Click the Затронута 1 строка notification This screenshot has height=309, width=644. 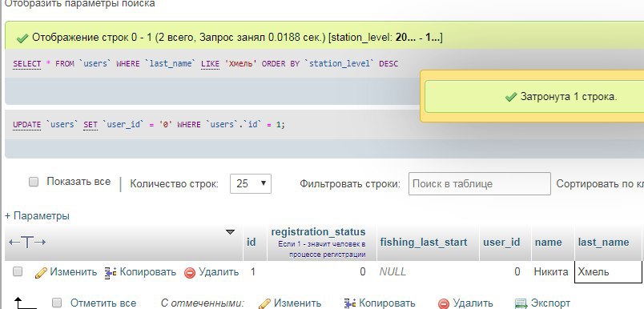(534, 96)
